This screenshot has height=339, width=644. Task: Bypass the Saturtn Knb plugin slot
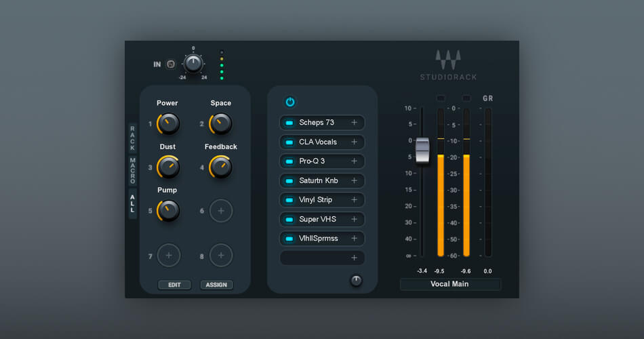click(289, 181)
